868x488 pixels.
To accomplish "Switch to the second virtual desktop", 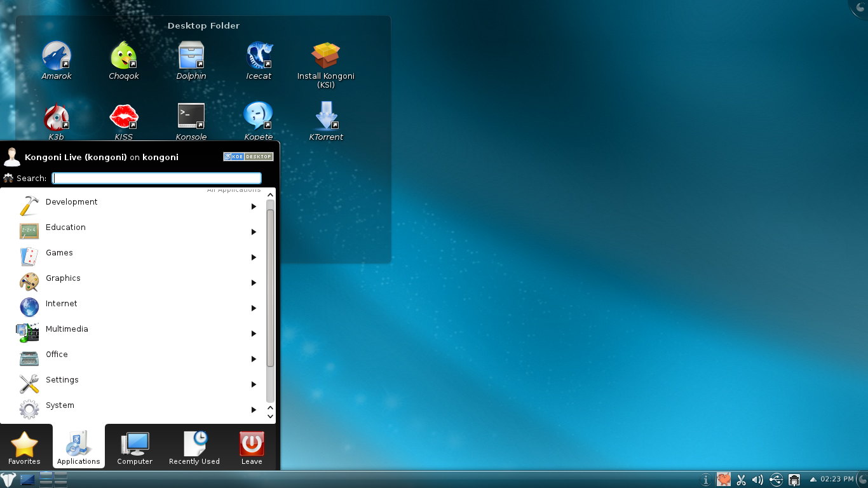I will coord(60,475).
